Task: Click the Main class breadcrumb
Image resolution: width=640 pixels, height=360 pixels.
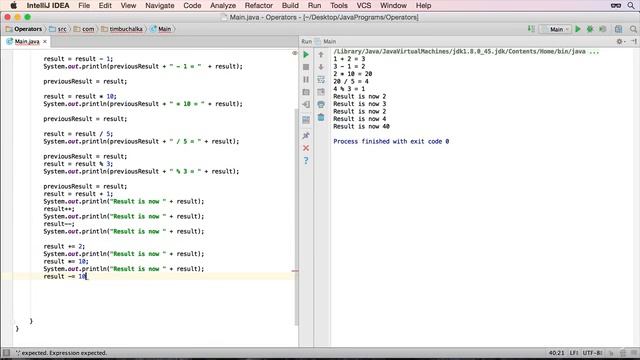Action: (x=161, y=29)
